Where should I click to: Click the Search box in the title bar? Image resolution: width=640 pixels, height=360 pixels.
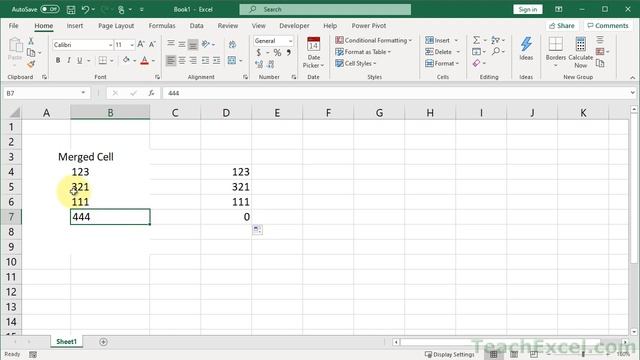coord(325,9)
